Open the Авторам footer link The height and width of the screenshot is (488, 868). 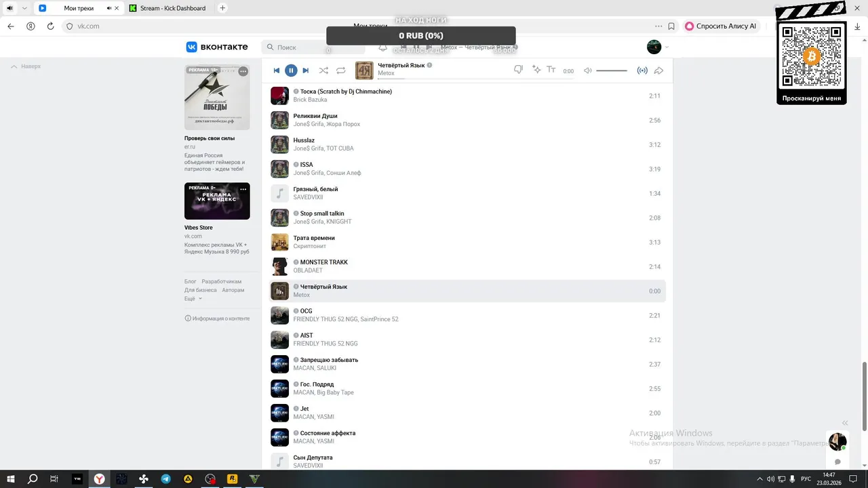click(x=233, y=290)
